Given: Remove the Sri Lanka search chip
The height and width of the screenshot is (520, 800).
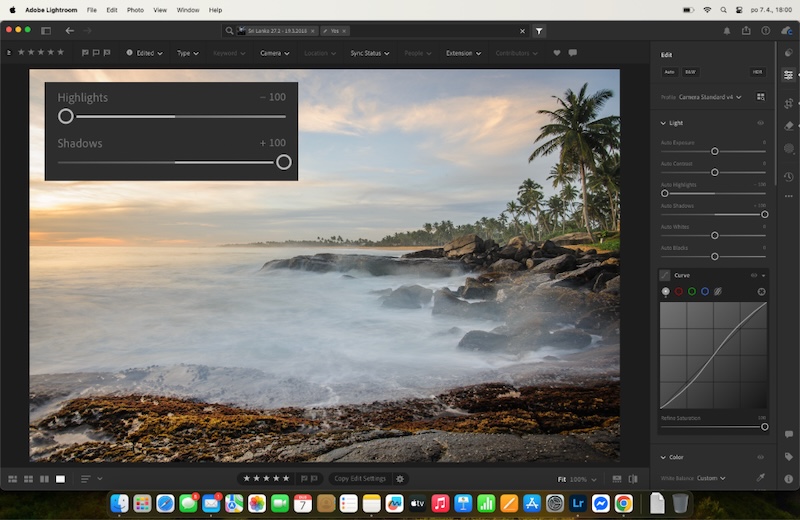Looking at the screenshot, I should [313, 31].
